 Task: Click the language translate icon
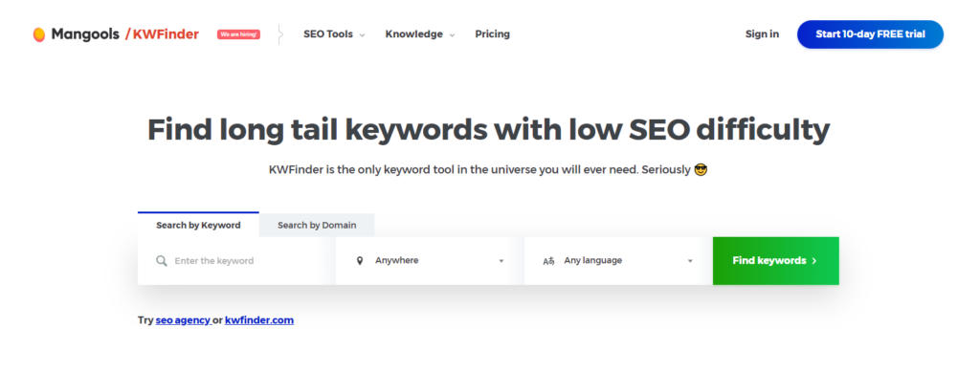coord(548,261)
